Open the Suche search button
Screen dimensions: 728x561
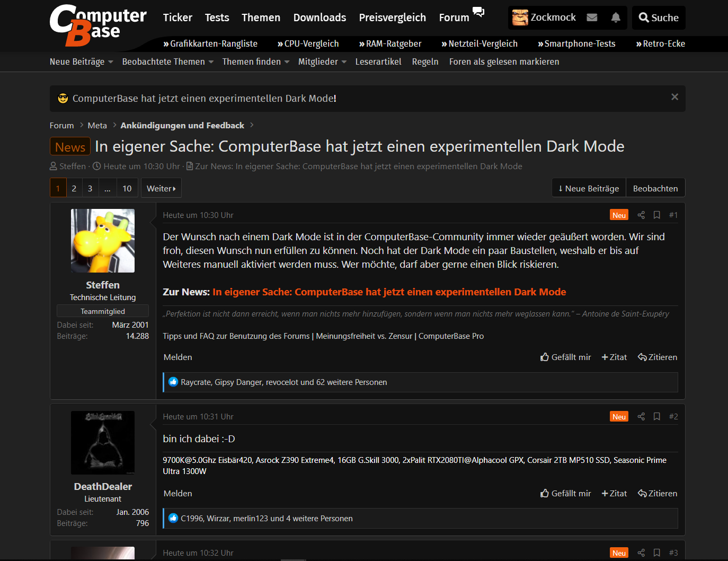(x=659, y=17)
